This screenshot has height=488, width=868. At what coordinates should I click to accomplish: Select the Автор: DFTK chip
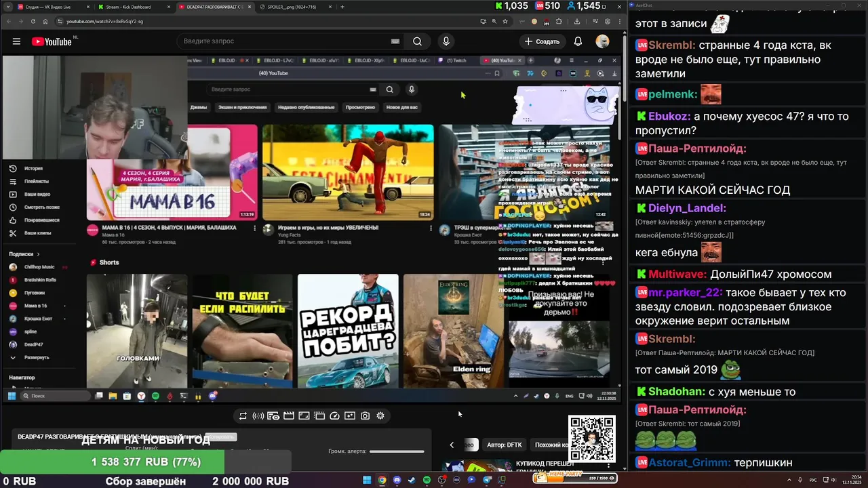(505, 445)
